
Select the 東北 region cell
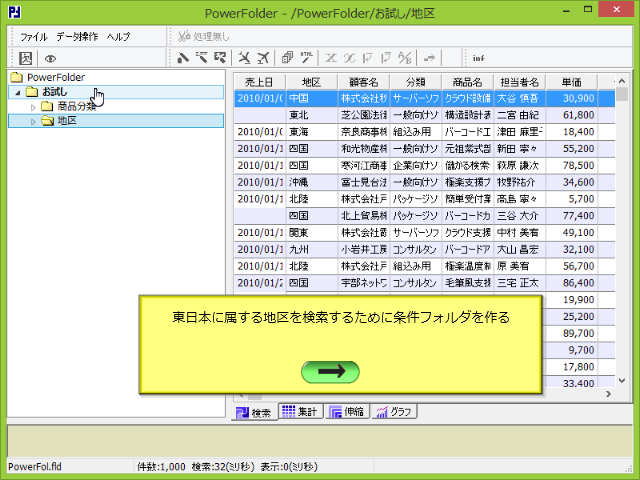coord(311,115)
